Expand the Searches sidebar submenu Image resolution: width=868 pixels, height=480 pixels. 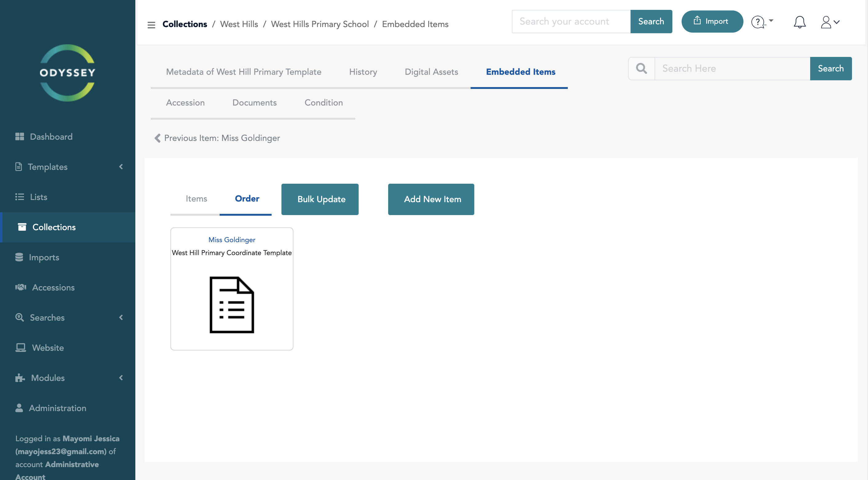(x=121, y=317)
